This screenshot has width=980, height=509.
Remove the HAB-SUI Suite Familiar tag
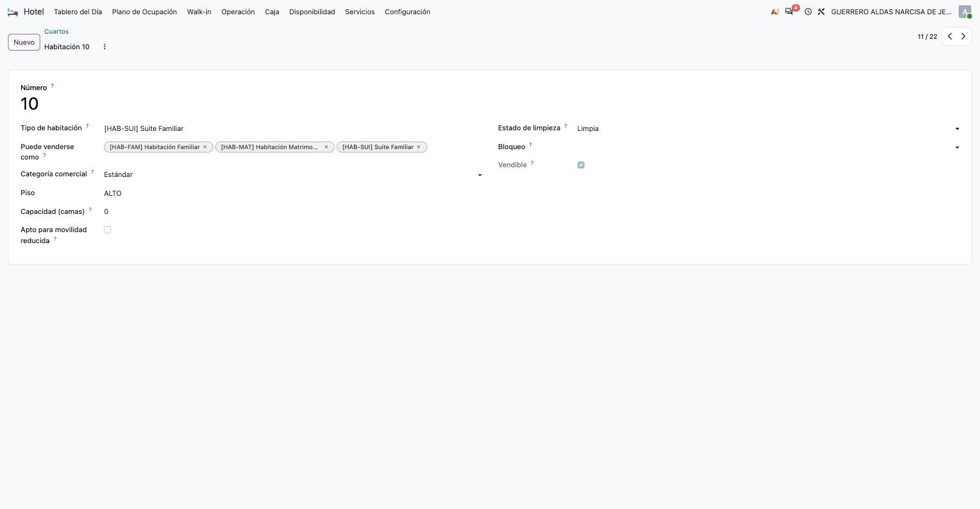(x=419, y=147)
